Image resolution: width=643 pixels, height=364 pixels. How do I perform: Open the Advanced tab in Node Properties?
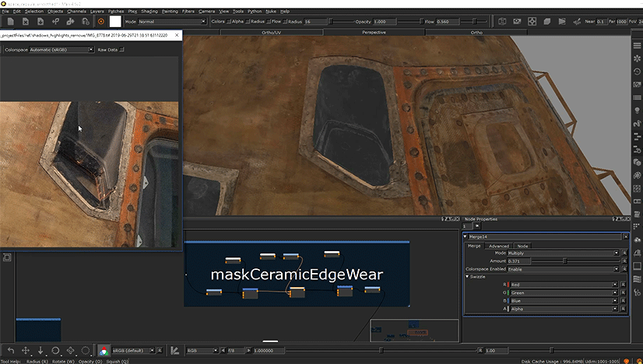(x=499, y=246)
